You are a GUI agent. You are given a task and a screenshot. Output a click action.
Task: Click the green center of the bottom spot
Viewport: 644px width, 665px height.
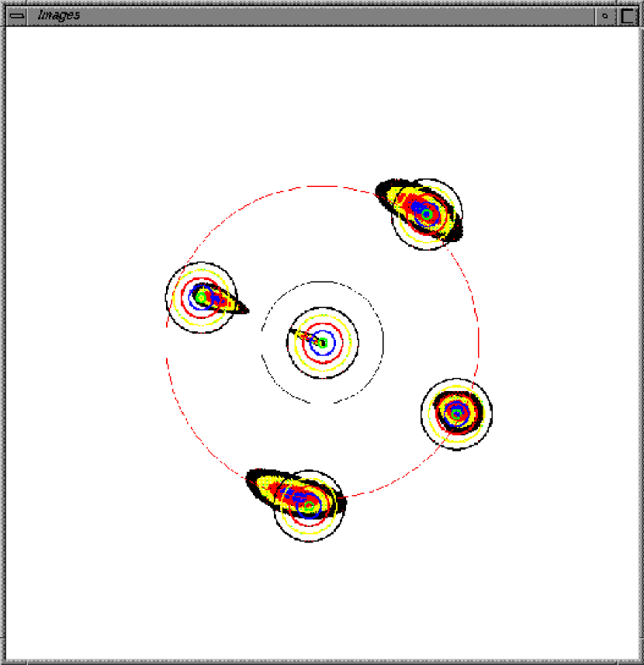pyautogui.click(x=310, y=506)
